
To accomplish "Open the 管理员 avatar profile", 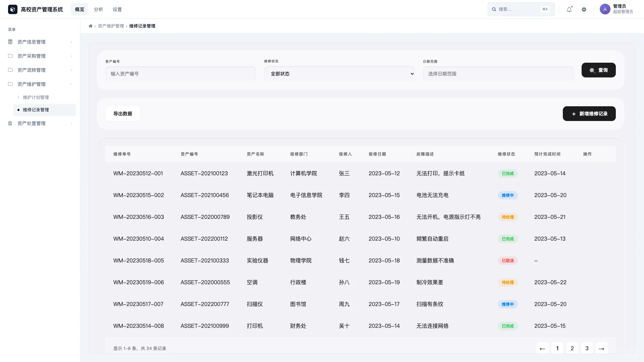I will 605,9.
